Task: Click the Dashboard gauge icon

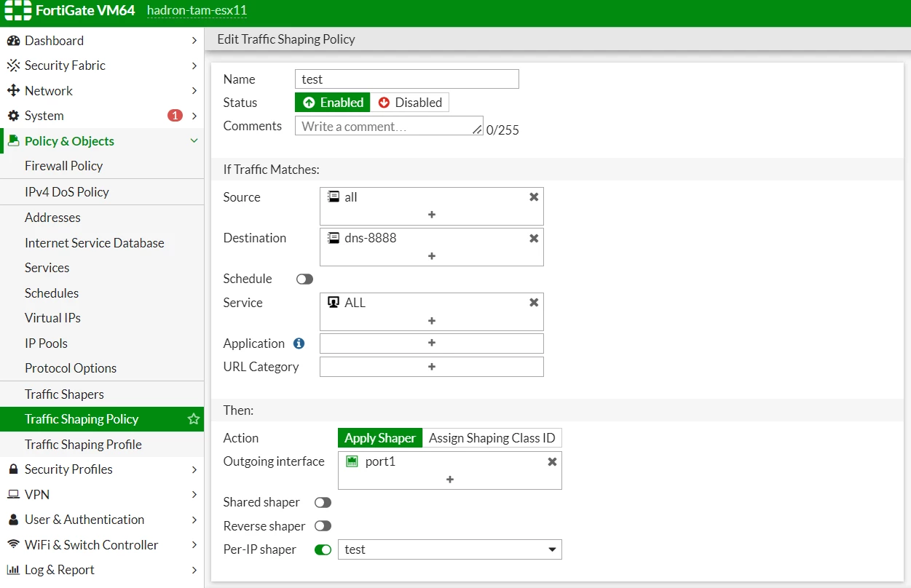Action: (13, 41)
